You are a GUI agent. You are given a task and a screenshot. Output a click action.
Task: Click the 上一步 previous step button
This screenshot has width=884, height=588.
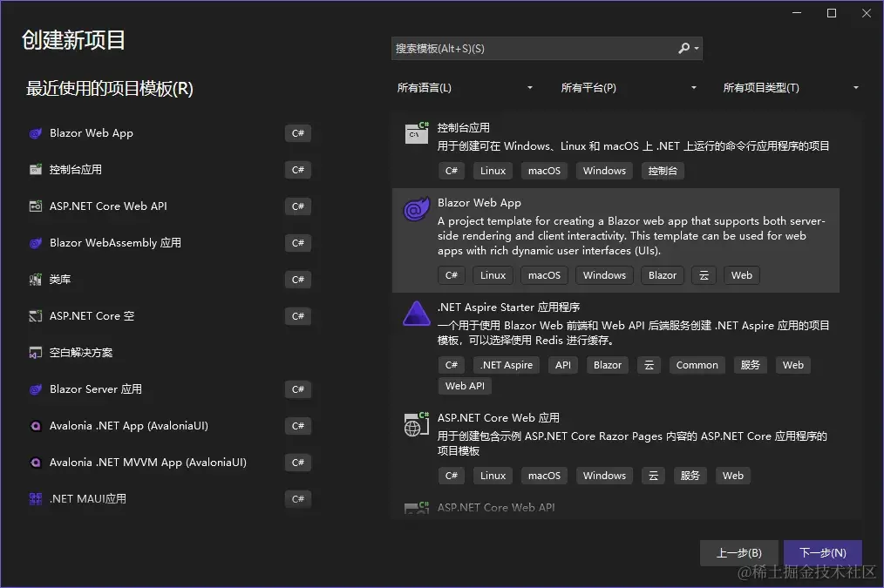point(738,552)
